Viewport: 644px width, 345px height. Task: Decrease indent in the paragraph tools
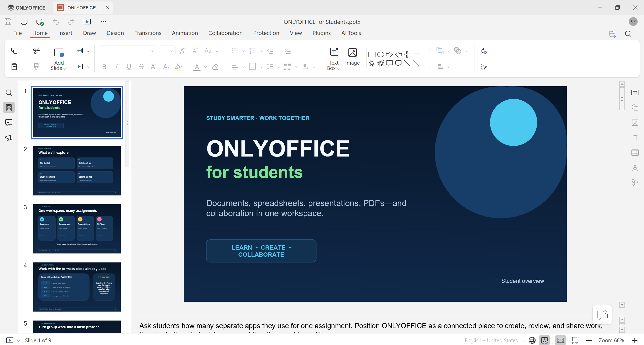[270, 51]
